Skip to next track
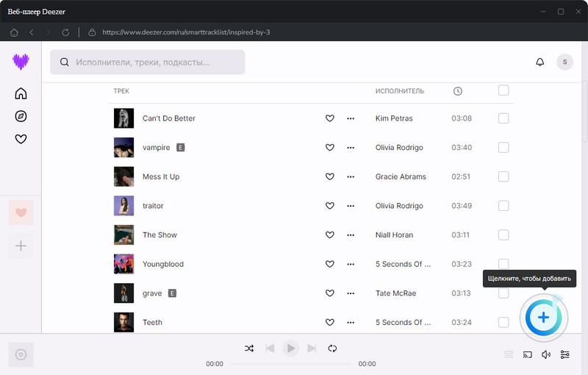 click(x=312, y=349)
